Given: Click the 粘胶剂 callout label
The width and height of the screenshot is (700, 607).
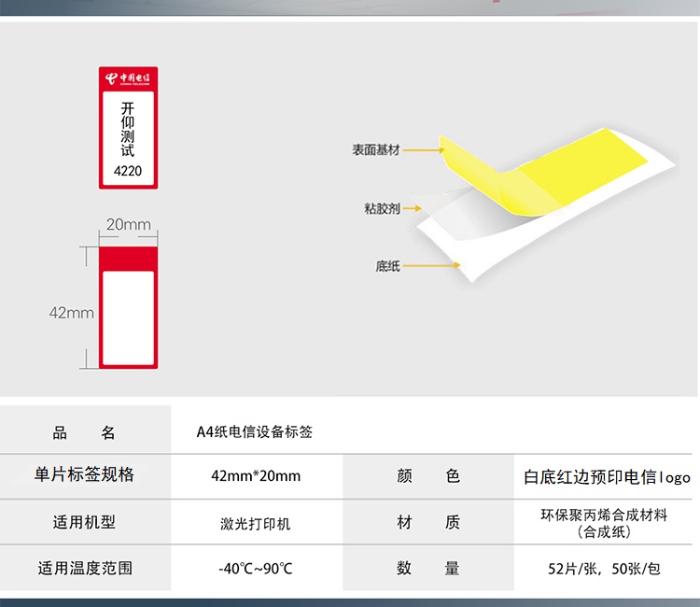Looking at the screenshot, I should click(382, 208).
